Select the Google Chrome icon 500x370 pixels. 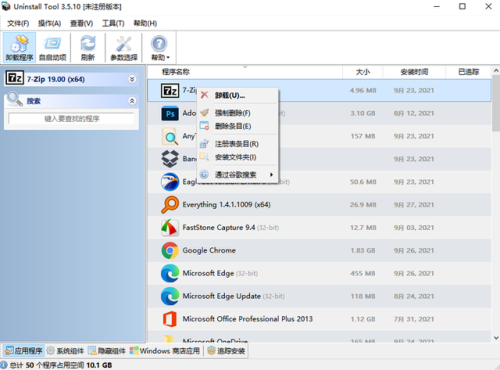pyautogui.click(x=170, y=250)
